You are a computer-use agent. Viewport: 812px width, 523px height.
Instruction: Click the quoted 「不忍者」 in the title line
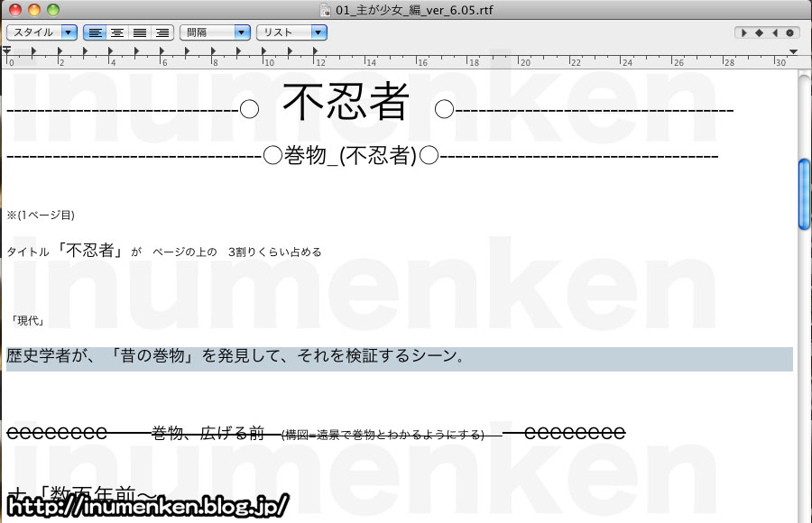coord(90,251)
